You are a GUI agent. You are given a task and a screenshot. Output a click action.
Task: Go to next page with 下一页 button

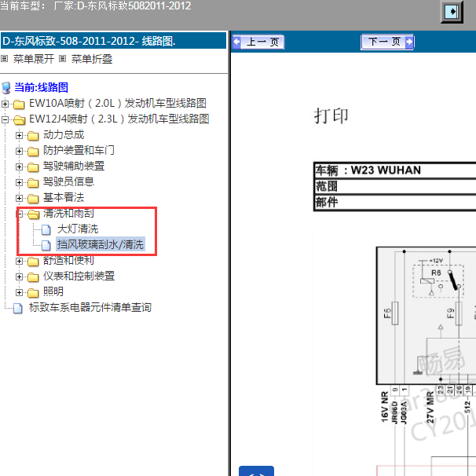click(387, 42)
